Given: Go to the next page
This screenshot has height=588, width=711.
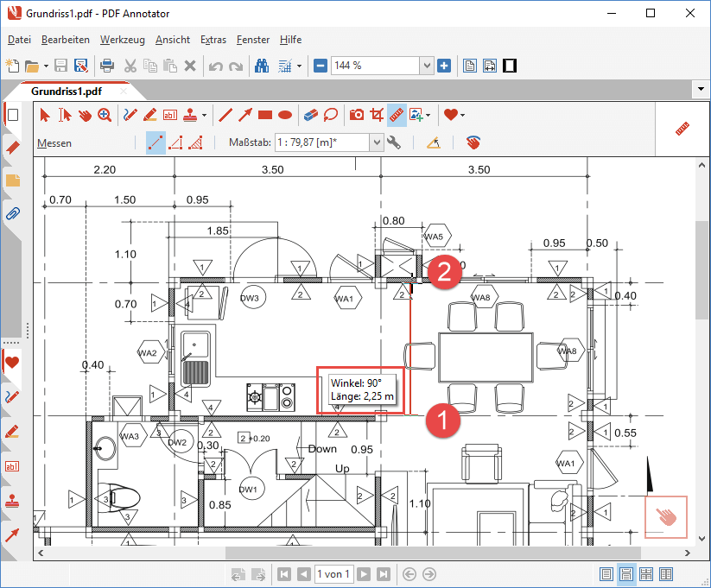Looking at the screenshot, I should tap(363, 574).
